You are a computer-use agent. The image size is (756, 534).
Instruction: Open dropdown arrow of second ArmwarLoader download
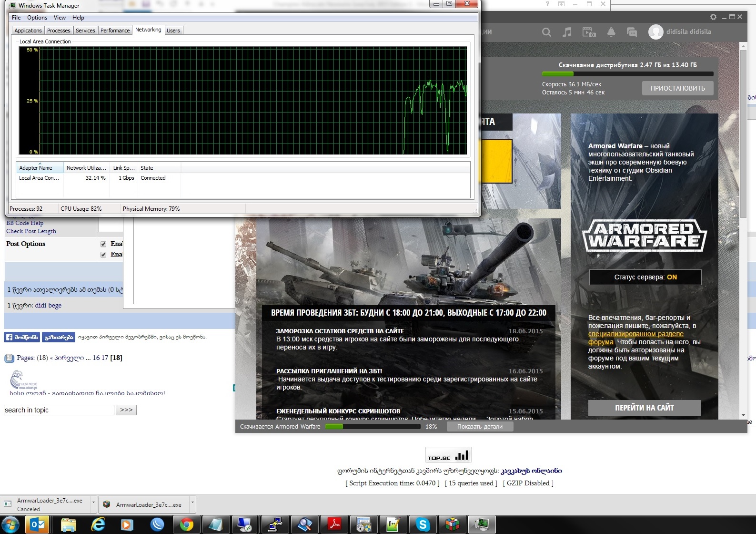click(192, 503)
